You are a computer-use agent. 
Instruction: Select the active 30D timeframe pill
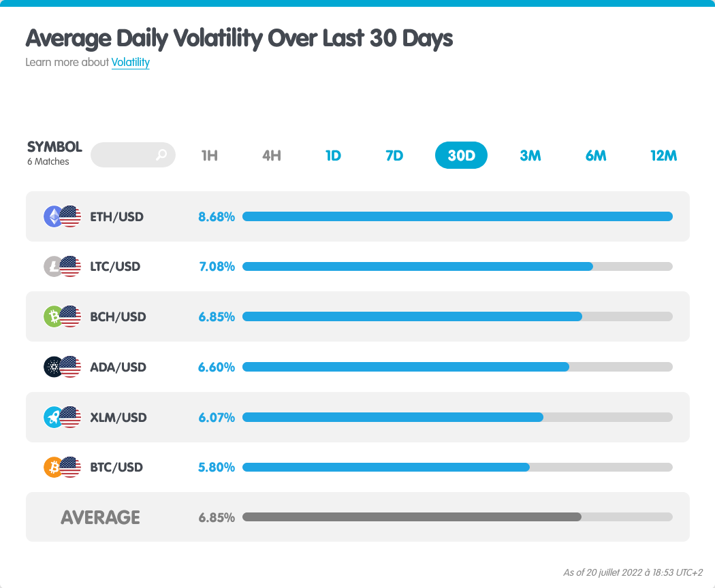pyautogui.click(x=461, y=155)
